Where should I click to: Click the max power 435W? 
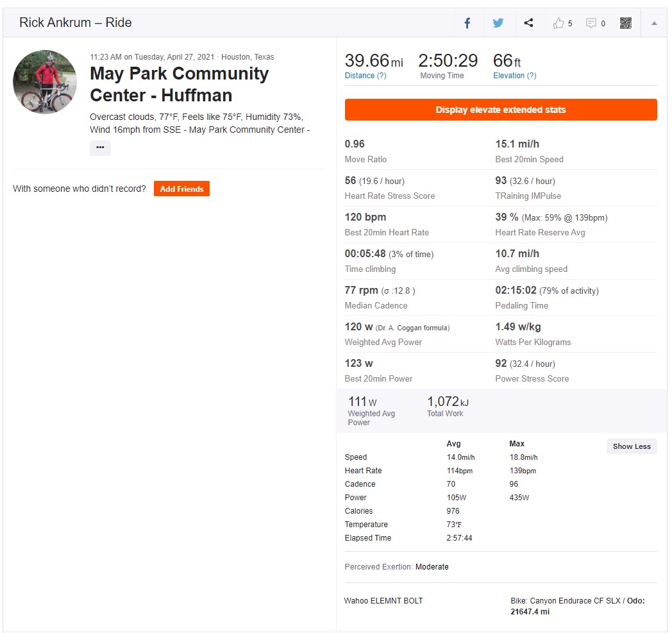(x=519, y=498)
